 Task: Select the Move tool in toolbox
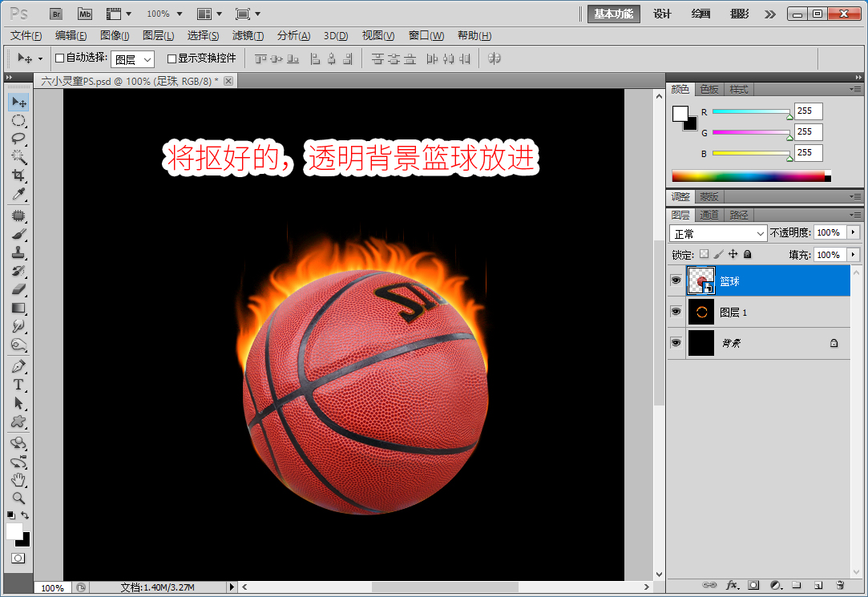[18, 103]
